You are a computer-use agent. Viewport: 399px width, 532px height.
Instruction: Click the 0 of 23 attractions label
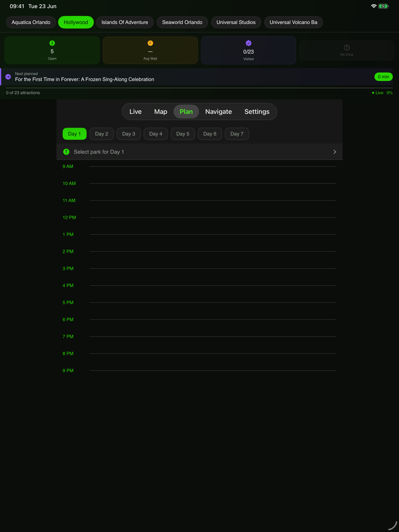(23, 93)
